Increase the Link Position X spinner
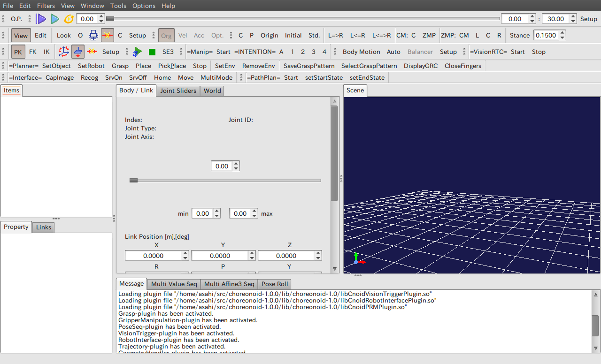 pos(185,253)
